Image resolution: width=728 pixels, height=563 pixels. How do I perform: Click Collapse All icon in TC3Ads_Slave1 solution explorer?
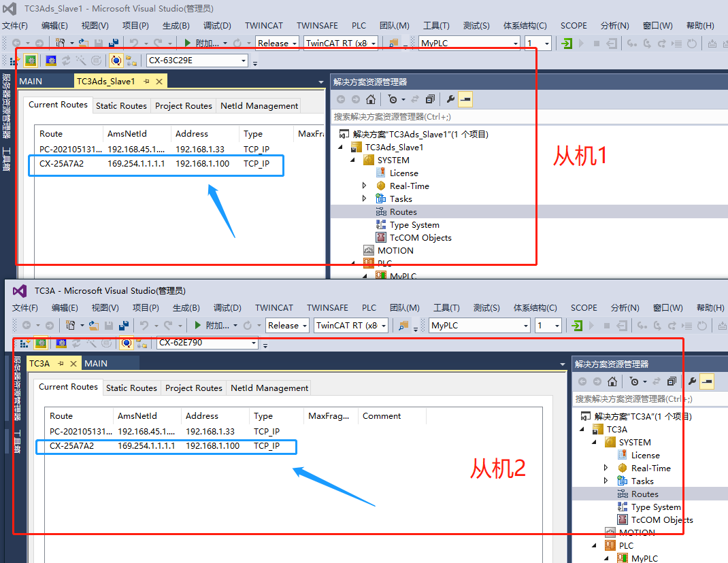(431, 99)
